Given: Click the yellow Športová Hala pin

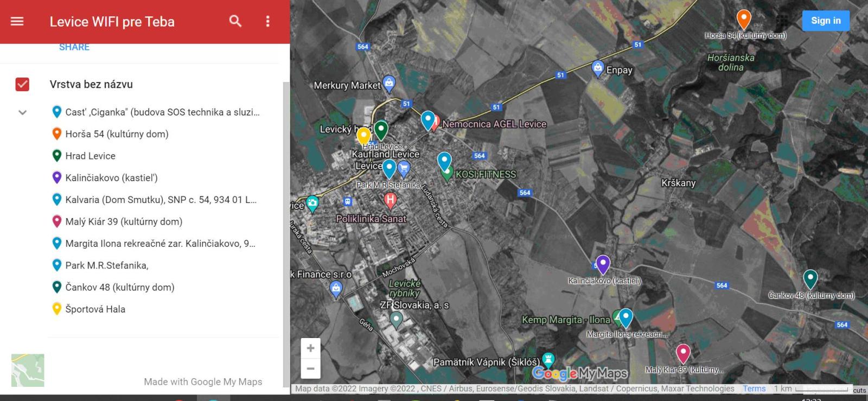Looking at the screenshot, I should [363, 136].
